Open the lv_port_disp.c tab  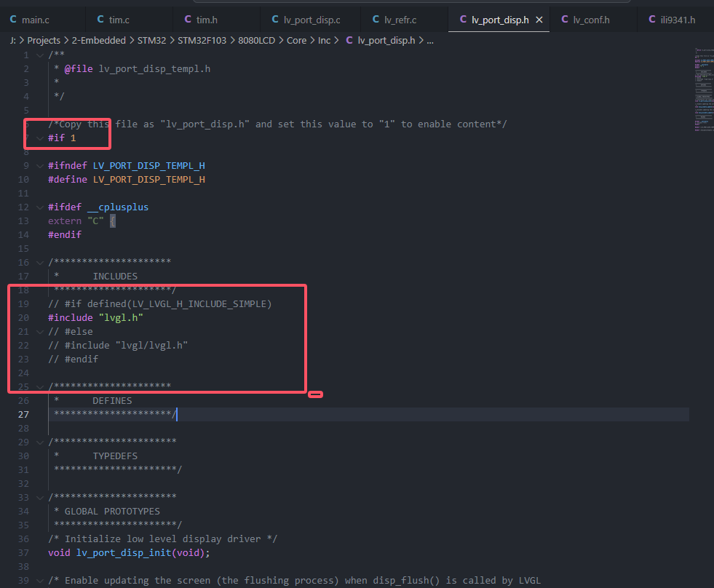pos(312,20)
